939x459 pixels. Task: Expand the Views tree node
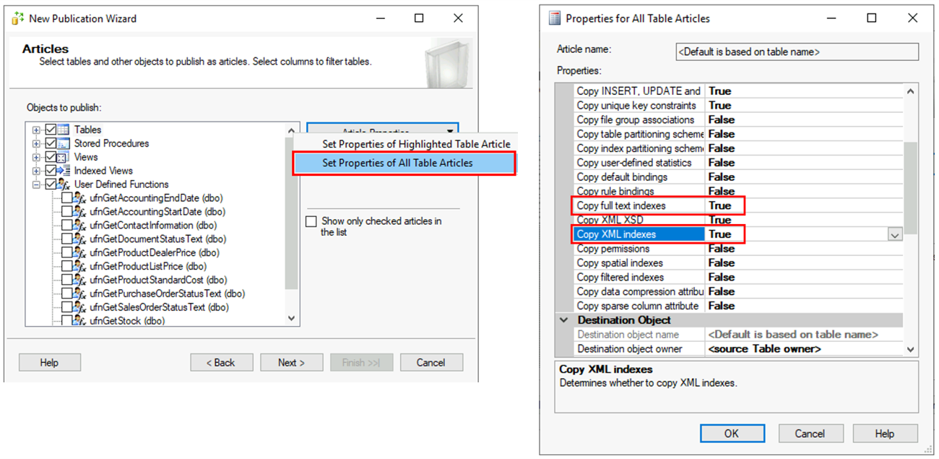tap(38, 157)
